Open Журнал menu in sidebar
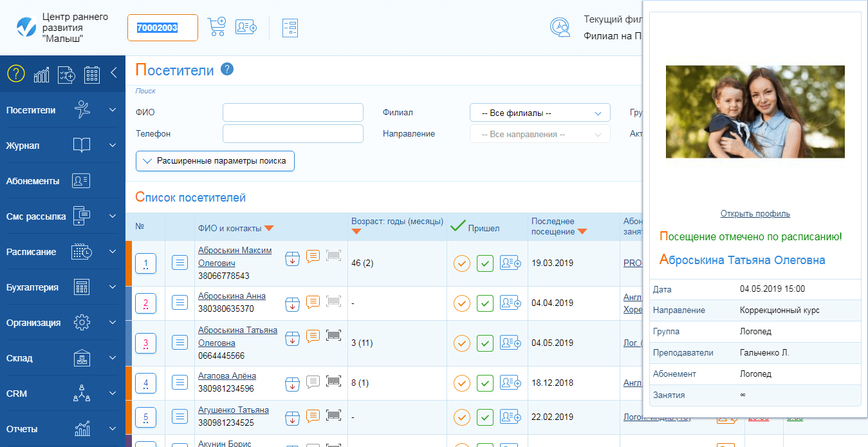Image resolution: width=868 pixels, height=447 pixels. [x=61, y=146]
